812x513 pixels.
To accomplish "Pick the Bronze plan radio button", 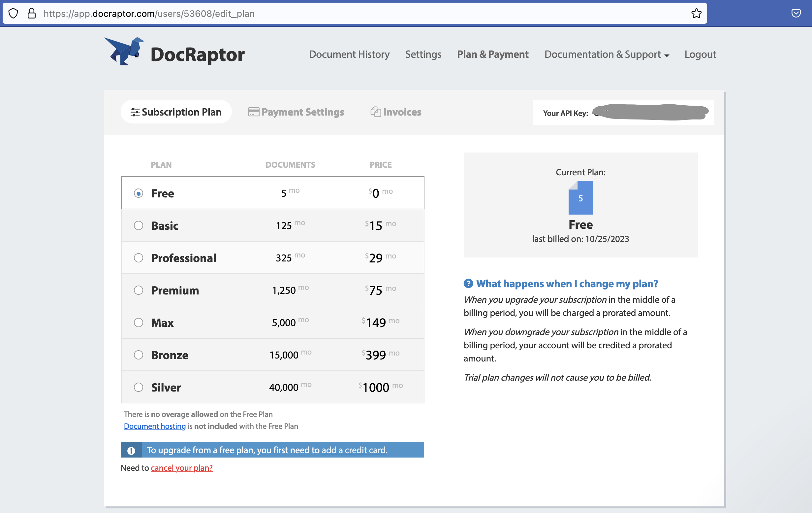I will pyautogui.click(x=138, y=355).
